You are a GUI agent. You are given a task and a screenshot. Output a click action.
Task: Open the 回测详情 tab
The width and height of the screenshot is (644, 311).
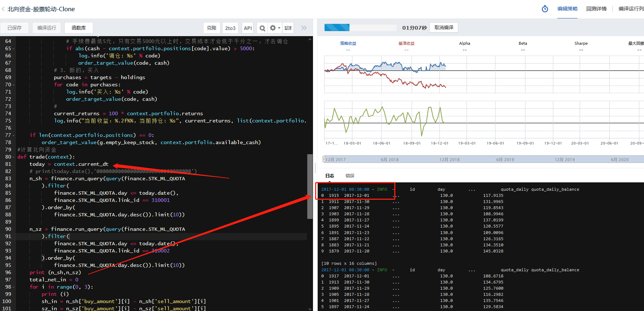pos(596,9)
